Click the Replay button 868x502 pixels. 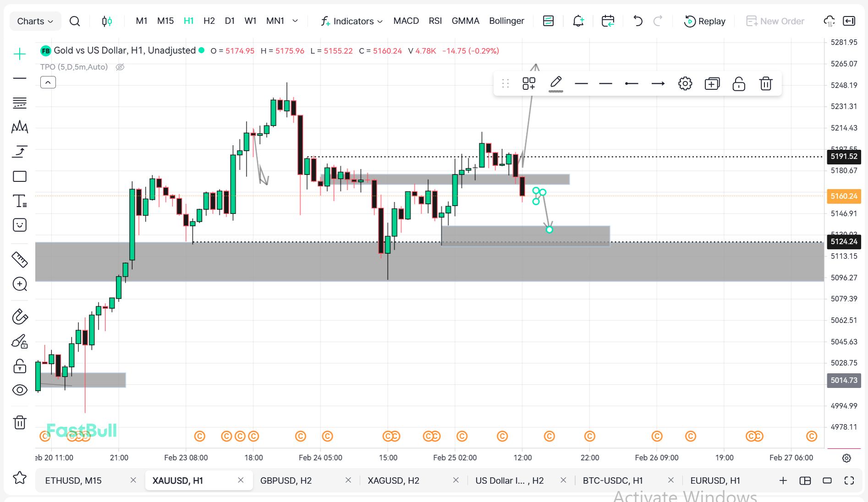[x=704, y=21]
